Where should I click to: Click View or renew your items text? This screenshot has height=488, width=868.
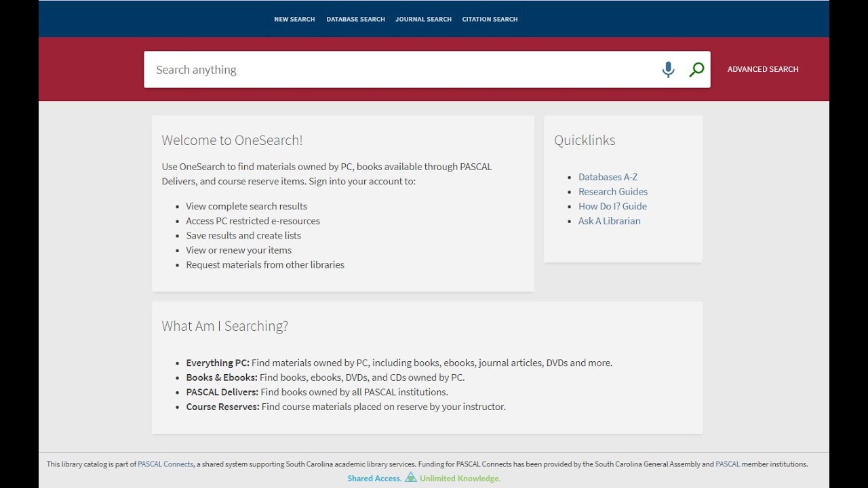239,250
